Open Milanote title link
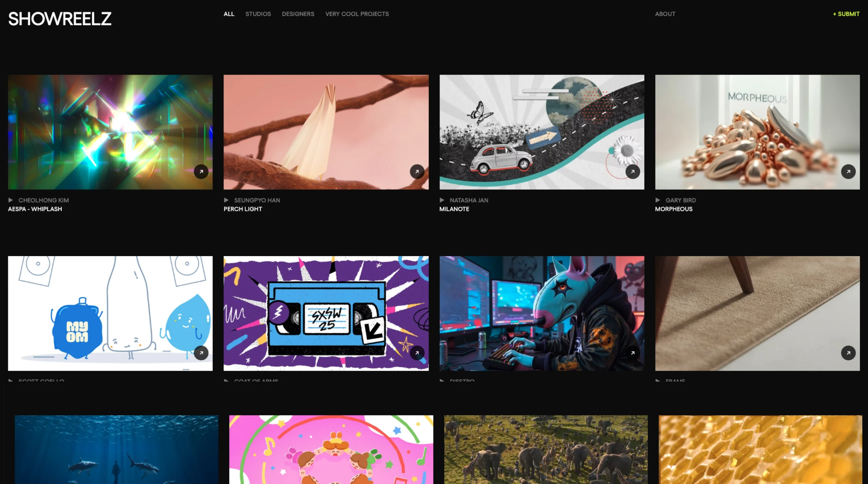 tap(454, 209)
